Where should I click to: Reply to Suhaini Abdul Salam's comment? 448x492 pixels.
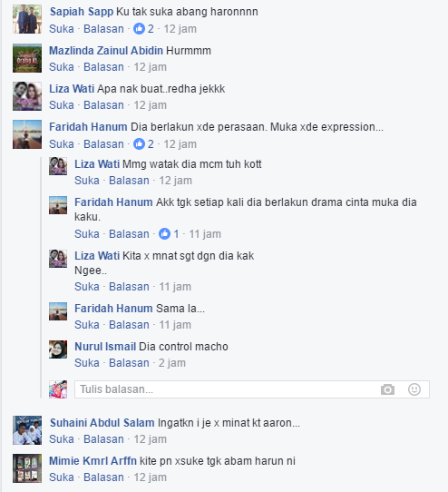(103, 439)
